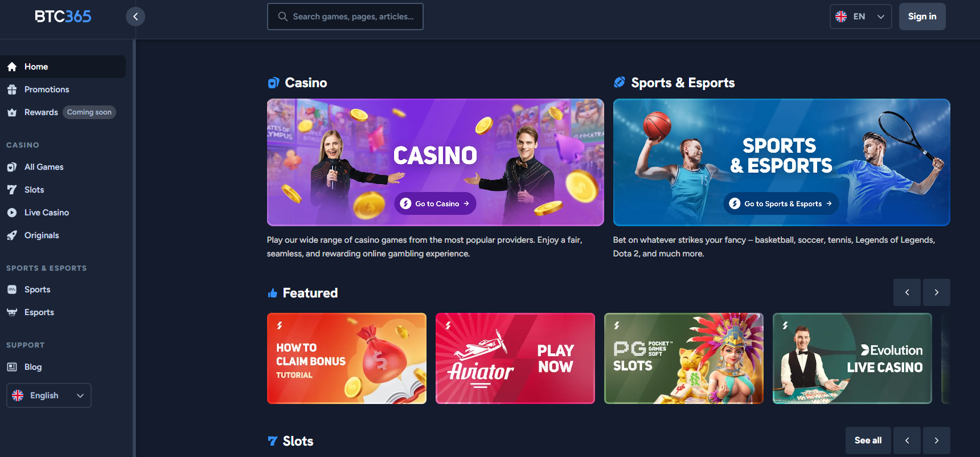Screen dimensions: 980x457
Task: Click the Promotions gift icon
Action: [12, 89]
